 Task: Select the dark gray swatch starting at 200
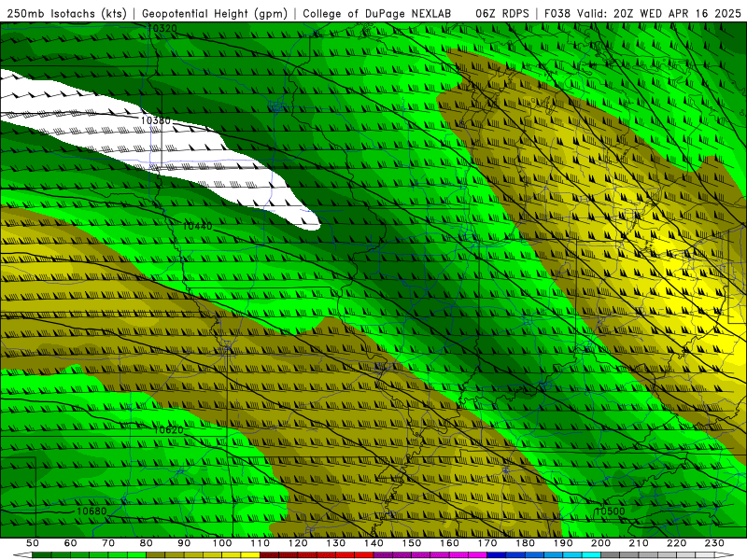point(611,555)
